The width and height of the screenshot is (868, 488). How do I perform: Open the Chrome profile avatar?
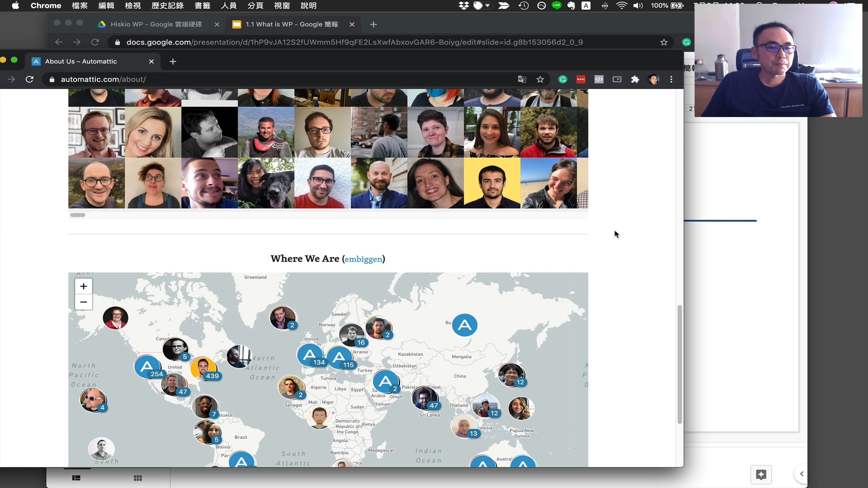point(653,79)
